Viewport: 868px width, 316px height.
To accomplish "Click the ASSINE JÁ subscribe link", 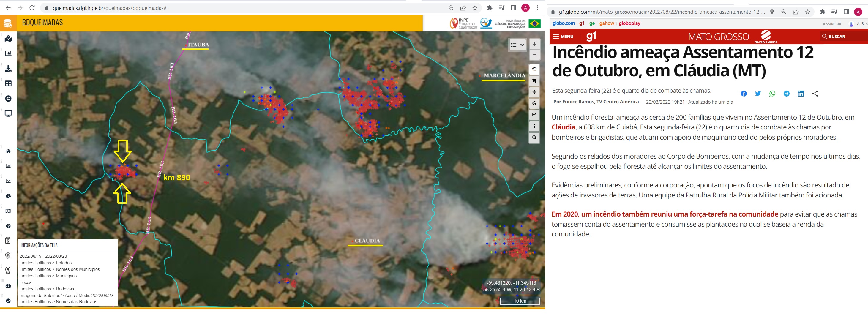I will pos(831,24).
